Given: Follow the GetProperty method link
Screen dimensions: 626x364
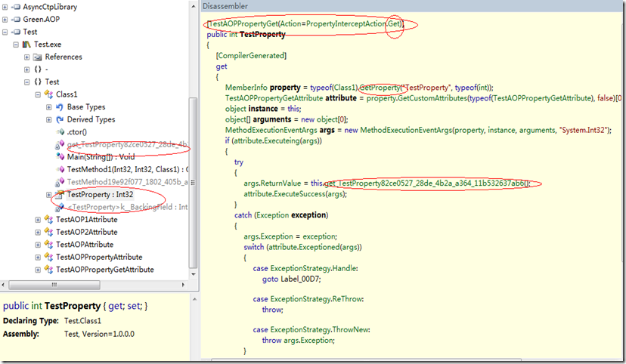Looking at the screenshot, I should [x=380, y=88].
